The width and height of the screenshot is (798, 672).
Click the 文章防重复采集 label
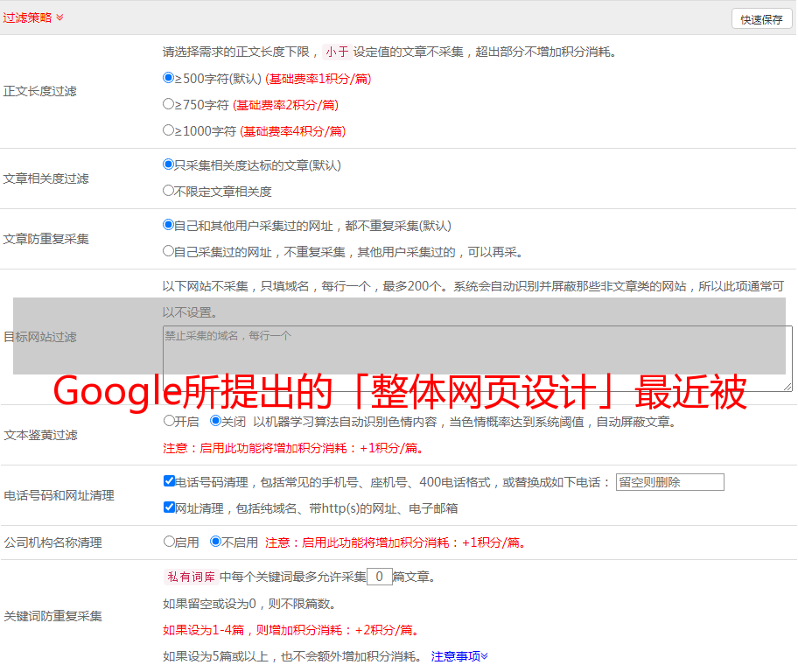pos(45,239)
